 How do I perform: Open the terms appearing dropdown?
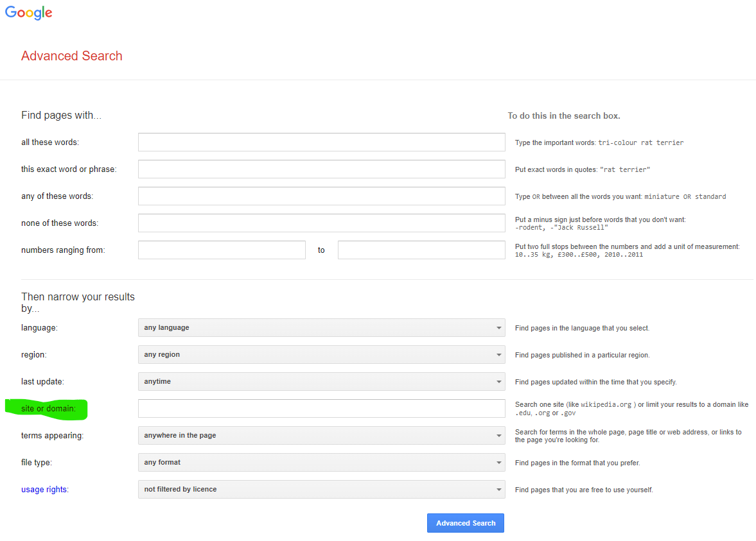tap(321, 435)
